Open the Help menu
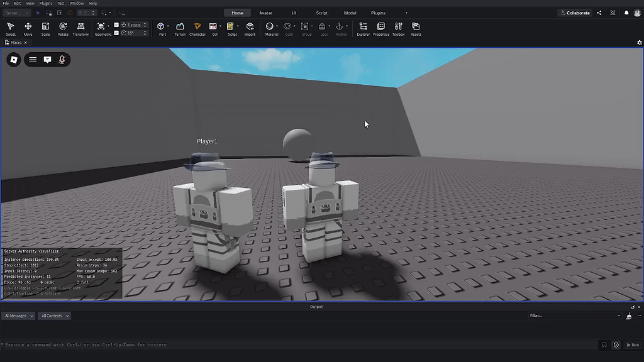 [x=93, y=3]
